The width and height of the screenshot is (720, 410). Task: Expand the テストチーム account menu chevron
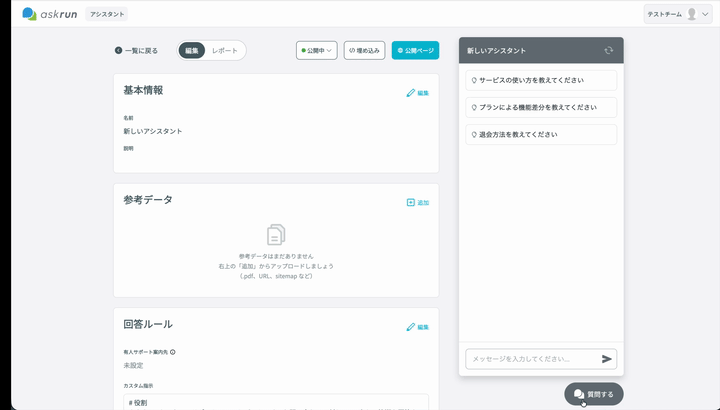(705, 14)
